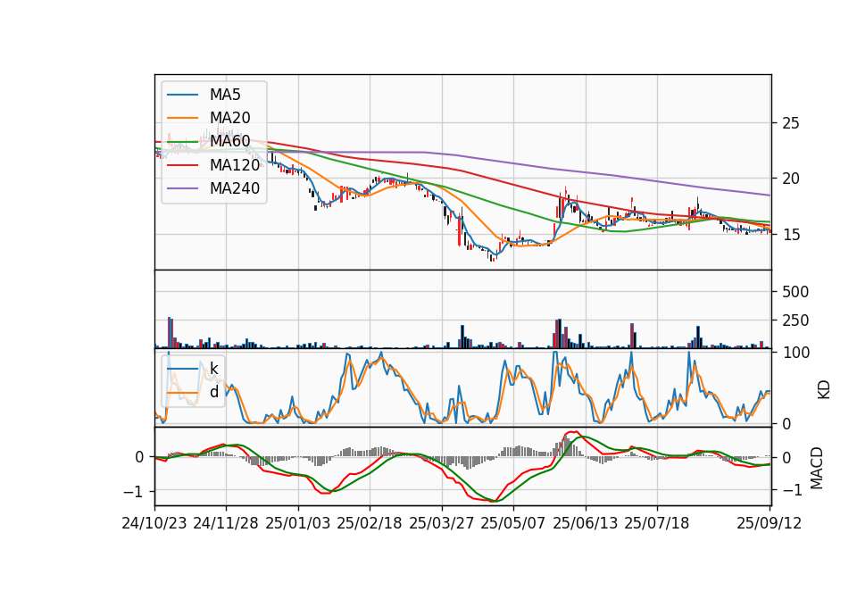This screenshot has height=616, width=857.
Task: Click the blue MA5 legend line sample
Action: point(182,95)
